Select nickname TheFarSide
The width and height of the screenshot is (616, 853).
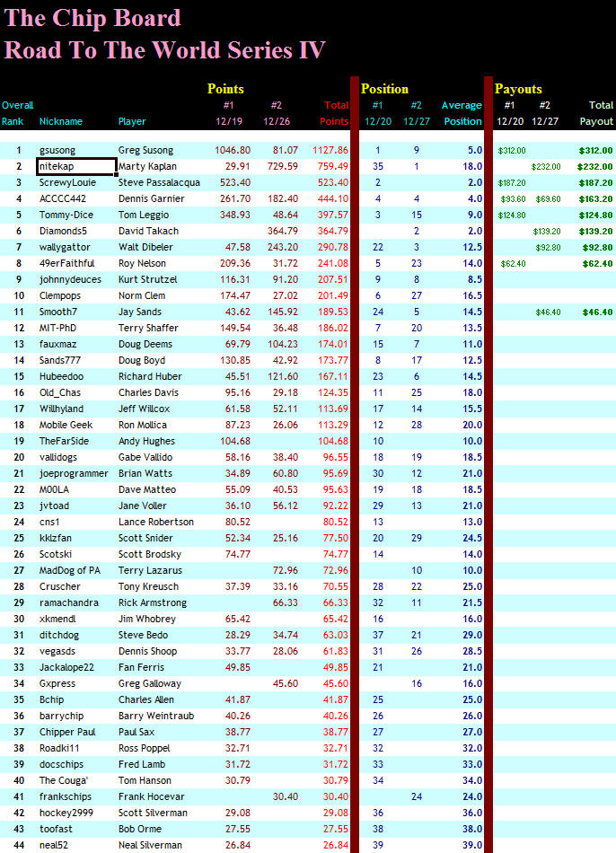[x=64, y=441]
